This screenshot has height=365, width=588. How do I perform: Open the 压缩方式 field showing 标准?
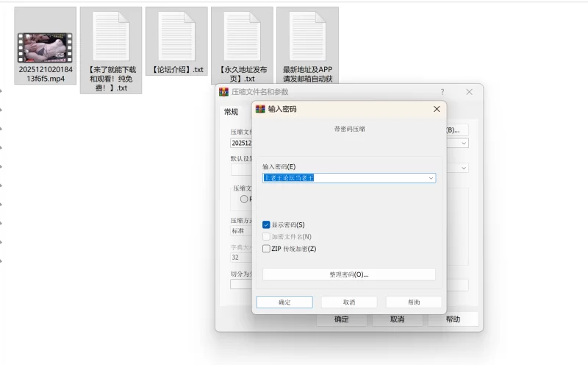coord(241,231)
